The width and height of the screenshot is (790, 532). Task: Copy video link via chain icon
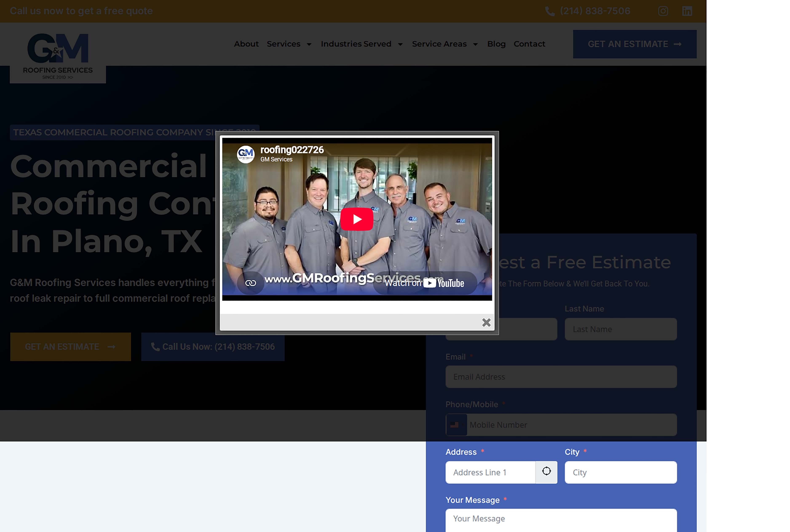(x=250, y=283)
